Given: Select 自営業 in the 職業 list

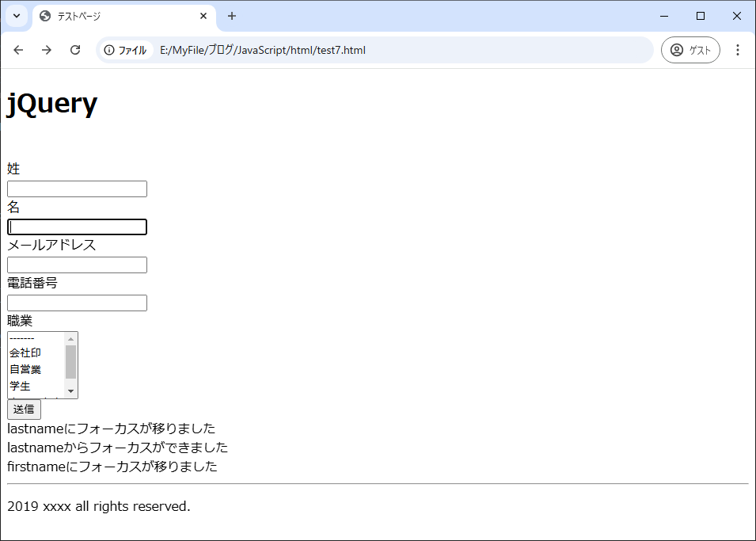Looking at the screenshot, I should [36, 370].
